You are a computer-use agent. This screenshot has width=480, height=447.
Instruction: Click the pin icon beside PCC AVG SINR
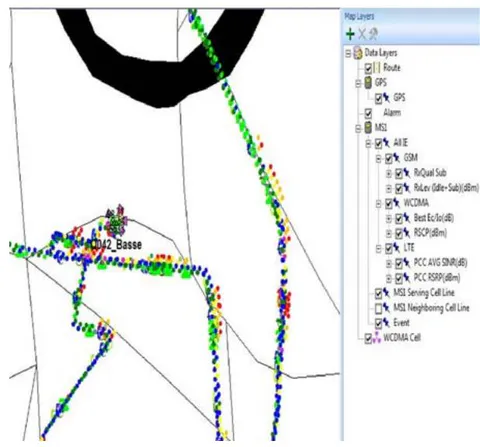pos(407,263)
